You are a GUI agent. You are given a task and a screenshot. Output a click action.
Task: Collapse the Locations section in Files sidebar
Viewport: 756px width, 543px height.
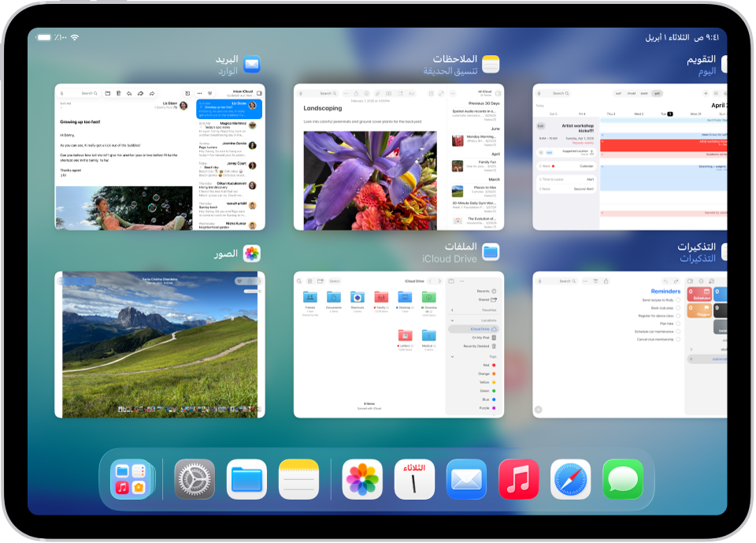coord(452,321)
